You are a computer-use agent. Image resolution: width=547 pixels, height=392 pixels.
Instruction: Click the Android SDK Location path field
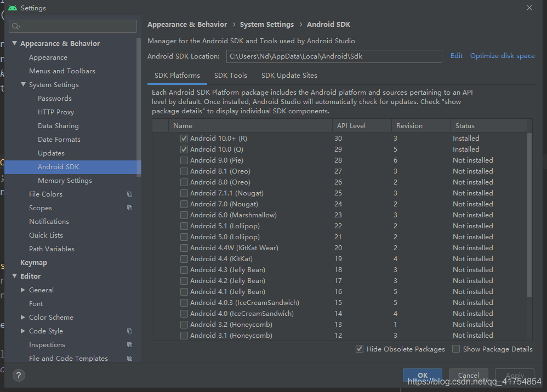pos(334,56)
